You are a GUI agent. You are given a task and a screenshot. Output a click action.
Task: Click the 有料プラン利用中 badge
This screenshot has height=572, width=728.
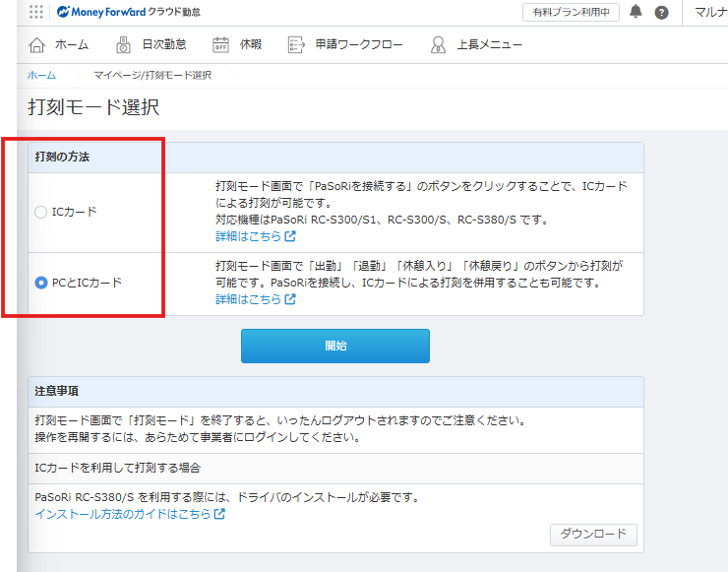[x=571, y=13]
